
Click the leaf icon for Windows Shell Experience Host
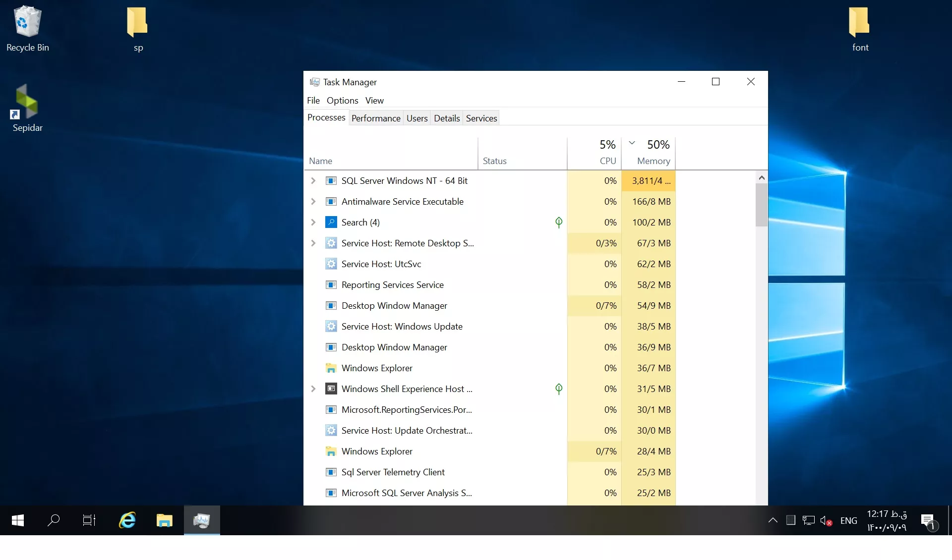pyautogui.click(x=559, y=389)
